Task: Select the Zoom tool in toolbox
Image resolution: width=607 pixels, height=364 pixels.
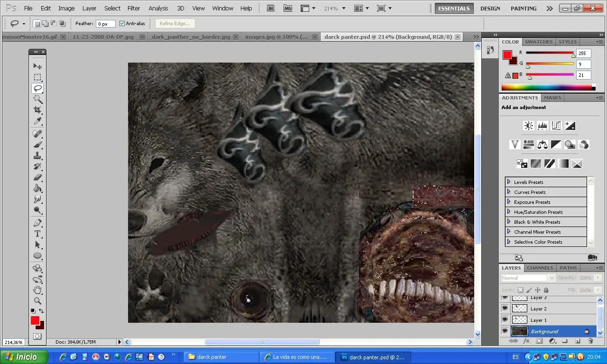Action: [x=37, y=301]
